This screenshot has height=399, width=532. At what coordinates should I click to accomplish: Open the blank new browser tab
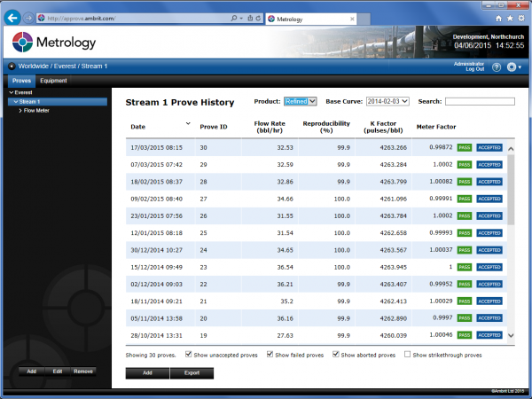(364, 20)
